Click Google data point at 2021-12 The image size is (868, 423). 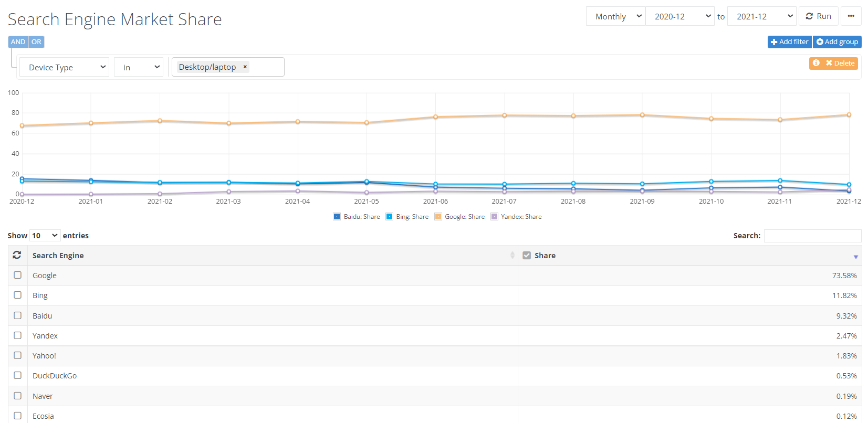coord(849,115)
